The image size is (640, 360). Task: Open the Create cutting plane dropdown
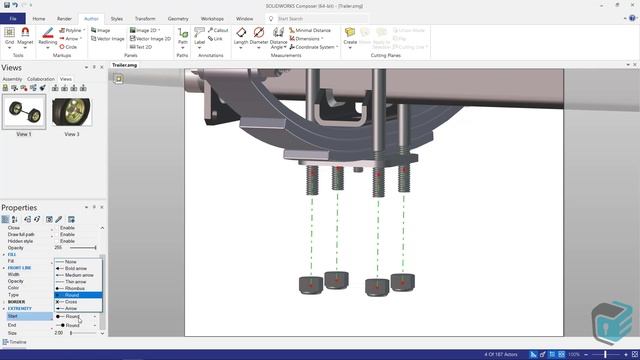(350, 48)
